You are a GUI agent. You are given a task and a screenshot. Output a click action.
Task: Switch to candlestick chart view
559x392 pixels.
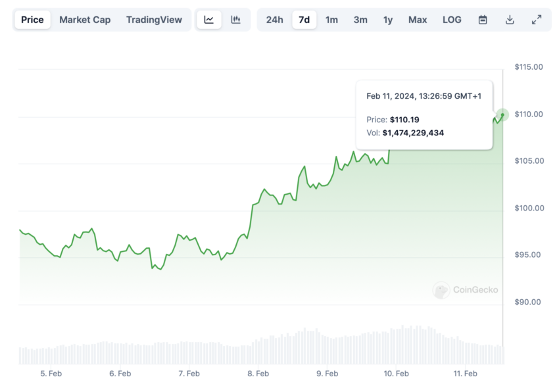coord(235,20)
